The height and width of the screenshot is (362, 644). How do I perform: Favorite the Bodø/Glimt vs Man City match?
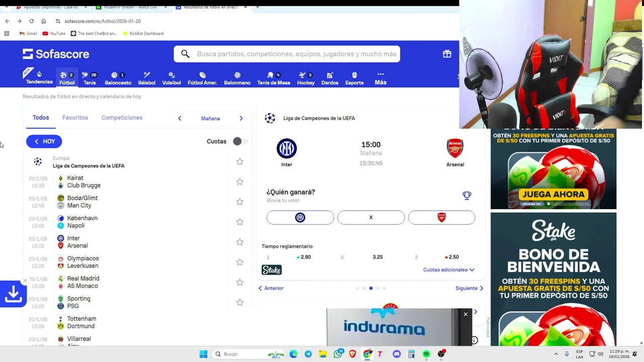pyautogui.click(x=239, y=202)
